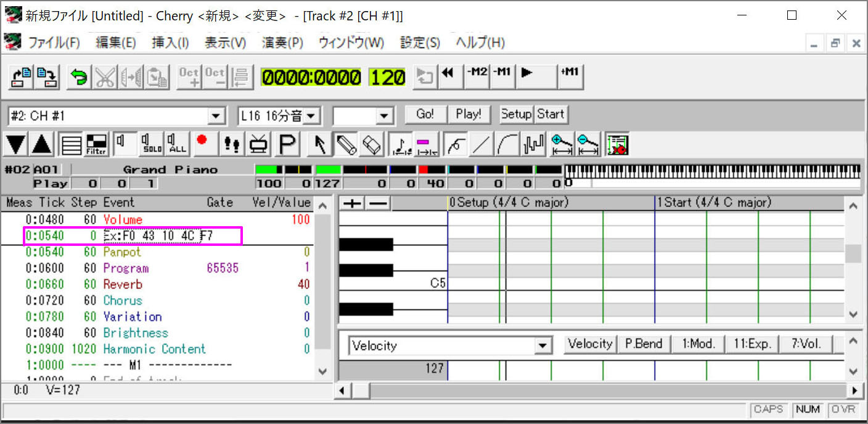The image size is (868, 424).
Task: Click the note quantize snap icon
Action: pyautogui.click(x=402, y=144)
